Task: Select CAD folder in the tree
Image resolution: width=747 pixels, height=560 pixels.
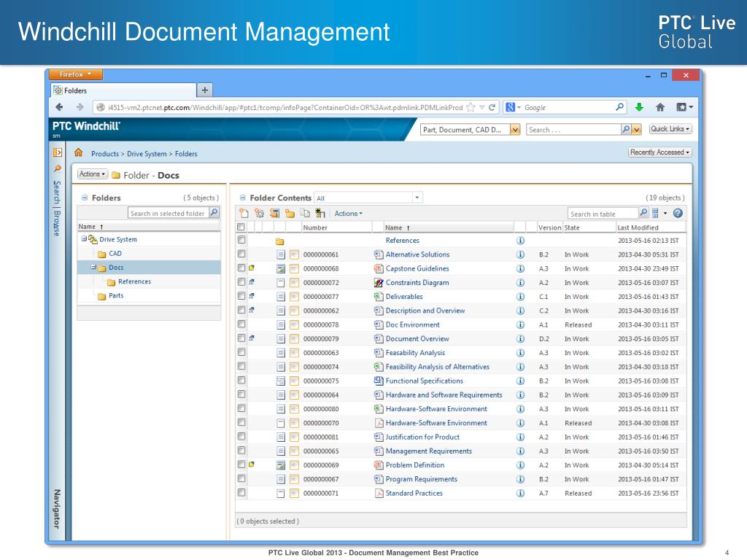Action: (115, 253)
